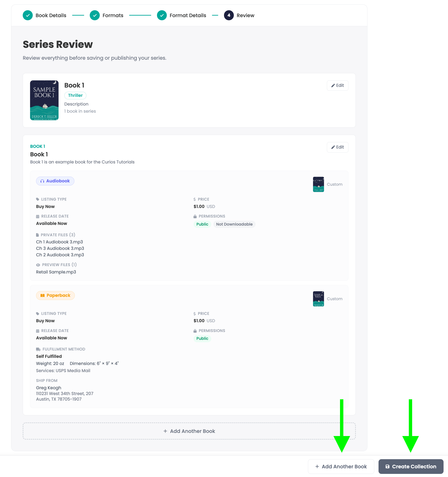Click the Preview Files eye icon
This screenshot has width=448, height=477.
(38, 265)
